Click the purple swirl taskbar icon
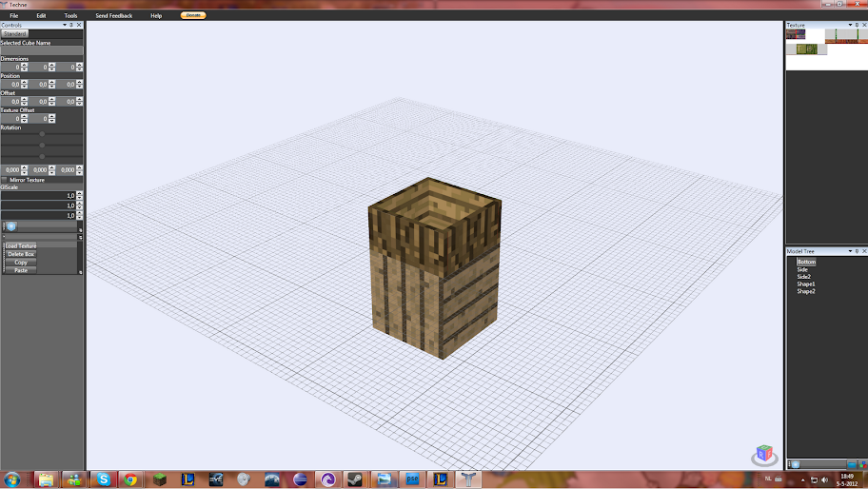 [327, 479]
